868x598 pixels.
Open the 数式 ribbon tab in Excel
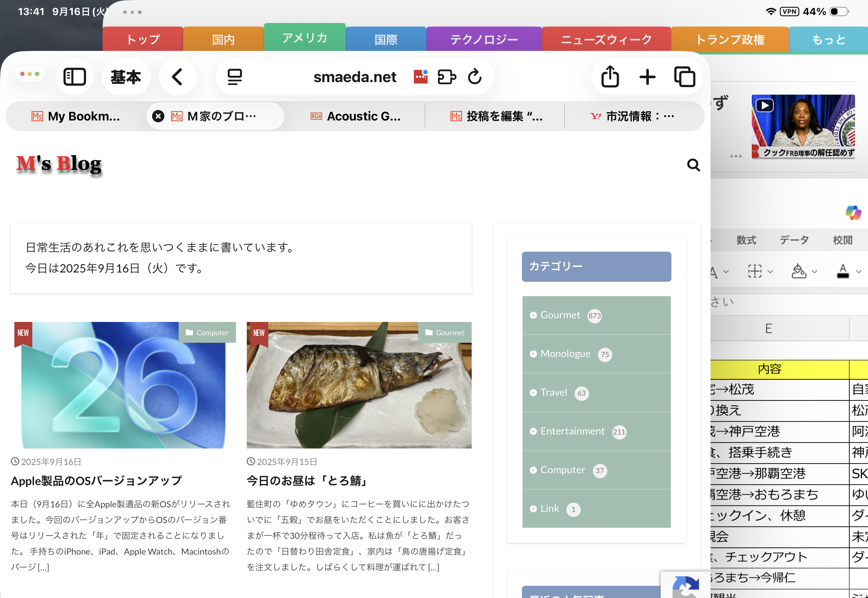coord(746,240)
